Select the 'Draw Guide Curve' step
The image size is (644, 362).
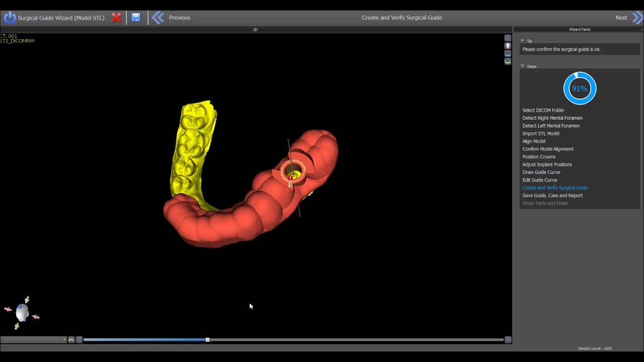coord(541,172)
